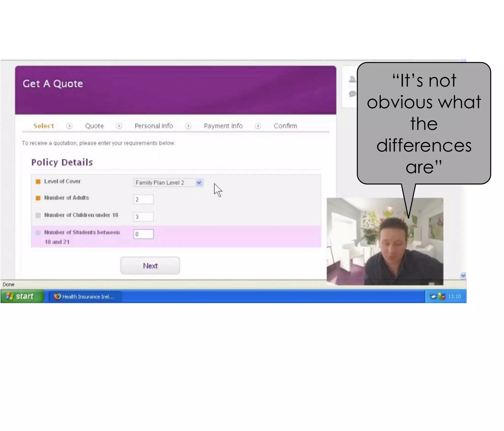
Task: Click the Number of Students input field
Action: pos(143,234)
